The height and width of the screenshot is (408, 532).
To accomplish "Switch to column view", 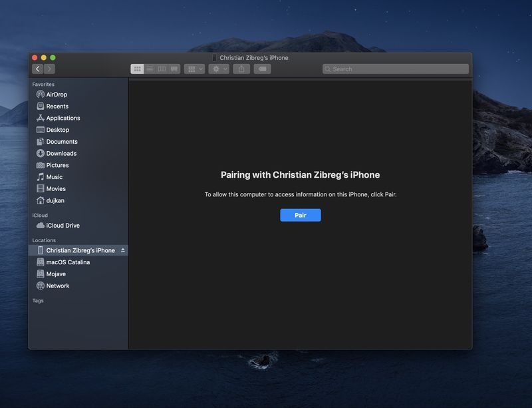I will tap(162, 69).
